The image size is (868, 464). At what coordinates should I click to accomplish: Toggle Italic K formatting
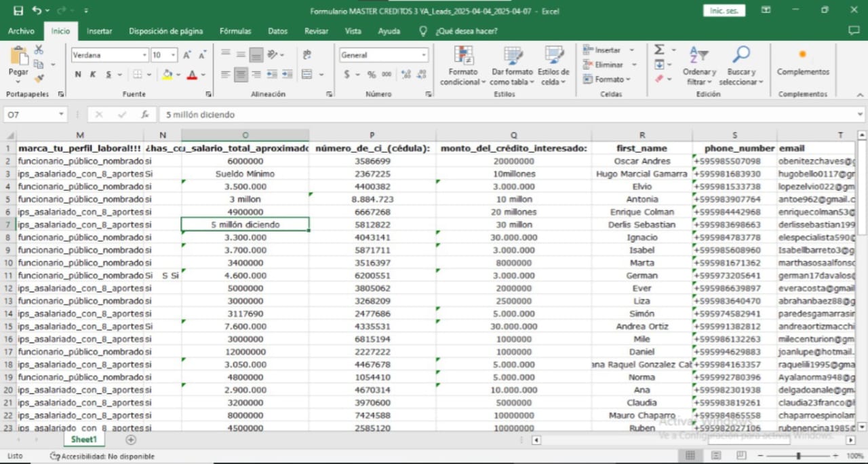pos(92,75)
